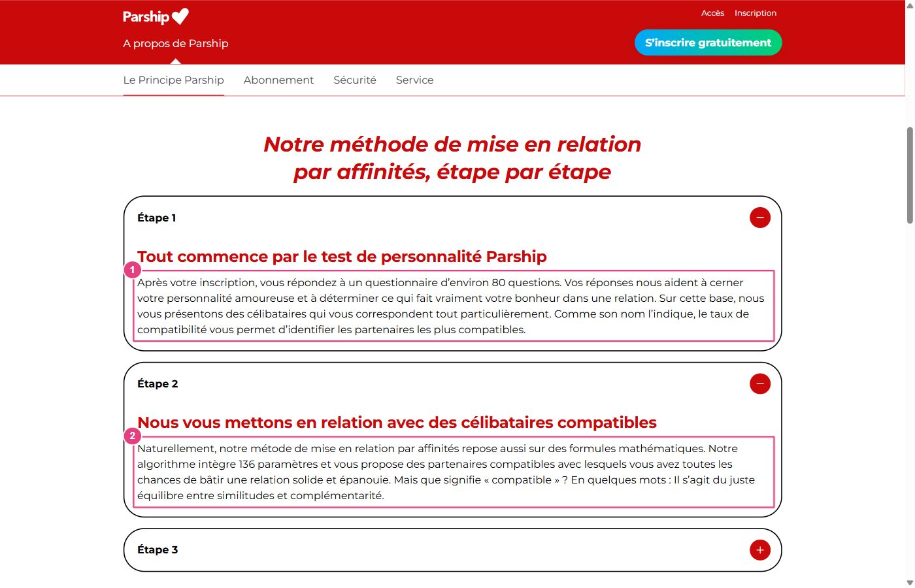915x588 pixels.
Task: Switch to the Abonnement tab
Action: [278, 80]
